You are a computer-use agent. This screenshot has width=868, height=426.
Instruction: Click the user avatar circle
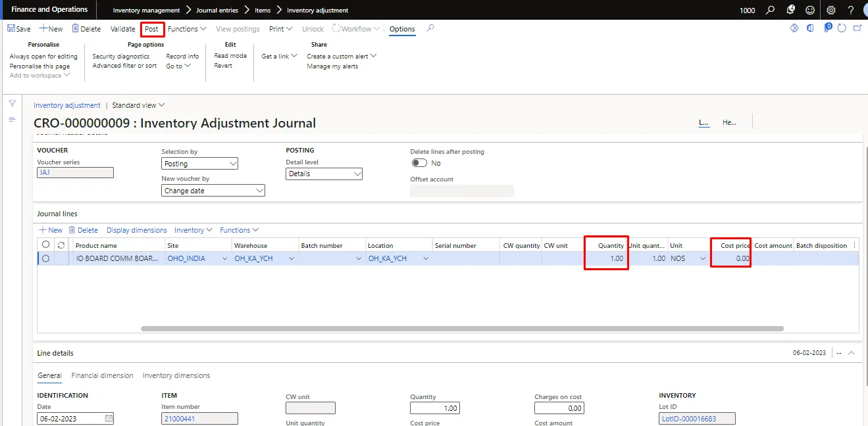(865, 10)
